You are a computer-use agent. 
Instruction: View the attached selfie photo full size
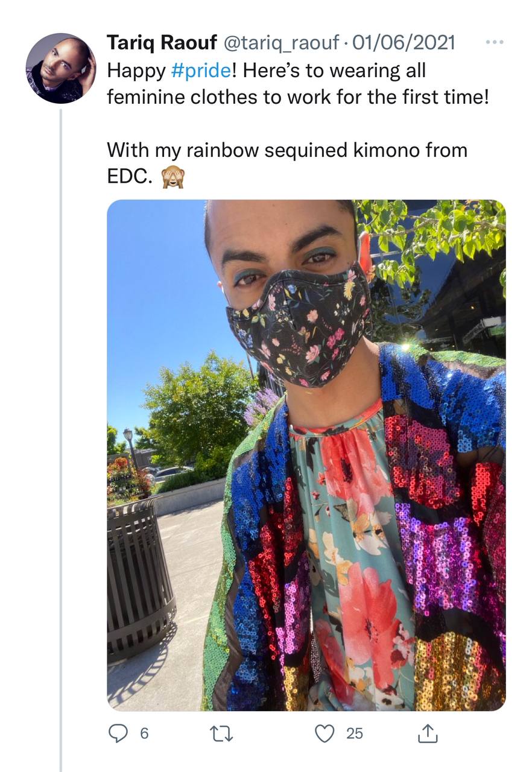tap(306, 455)
